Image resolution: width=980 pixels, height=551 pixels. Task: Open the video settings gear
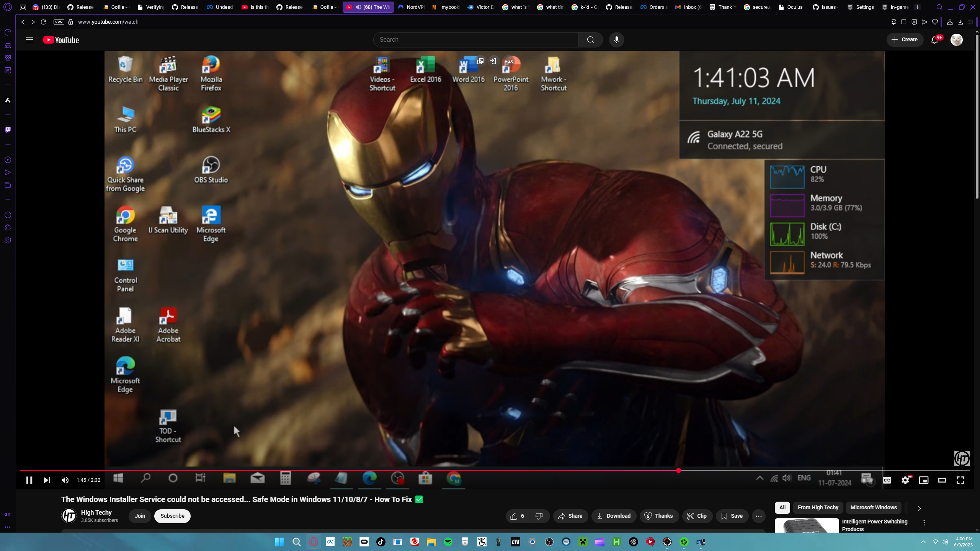(x=905, y=480)
